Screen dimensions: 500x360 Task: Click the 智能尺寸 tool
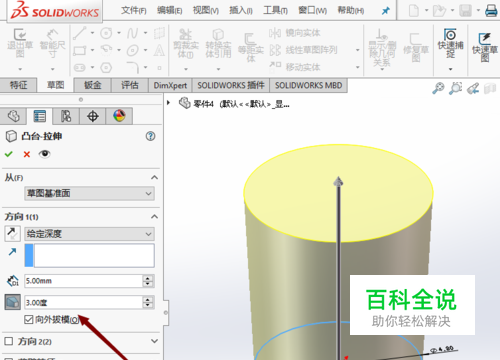coord(52,43)
